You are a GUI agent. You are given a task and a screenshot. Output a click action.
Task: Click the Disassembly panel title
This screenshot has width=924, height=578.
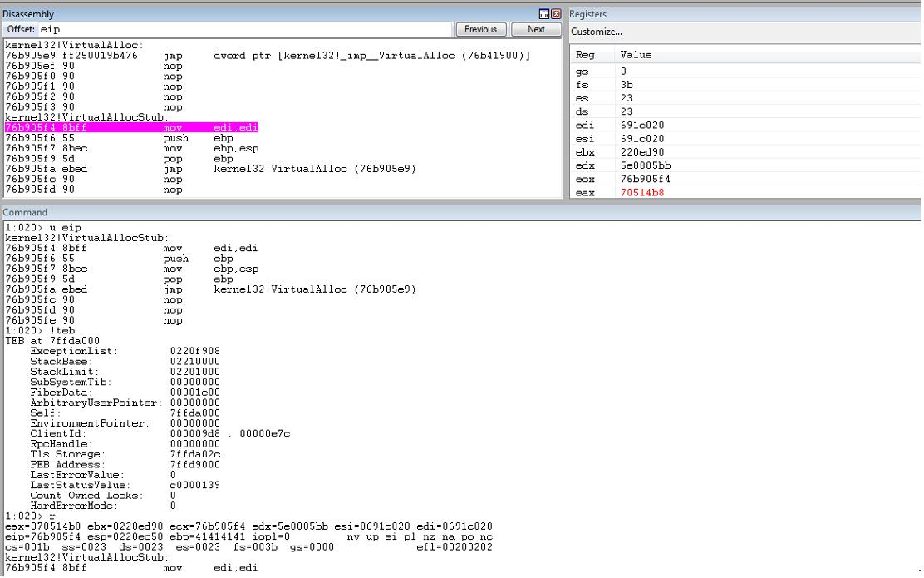28,14
